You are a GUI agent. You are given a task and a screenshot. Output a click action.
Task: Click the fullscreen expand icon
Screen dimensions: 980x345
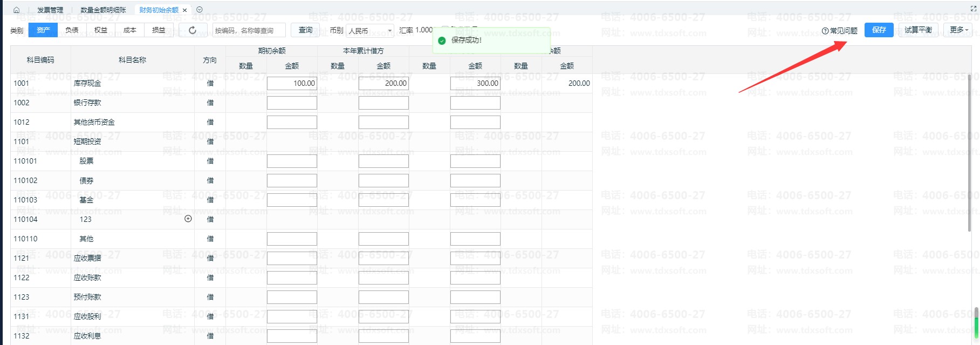974,10
